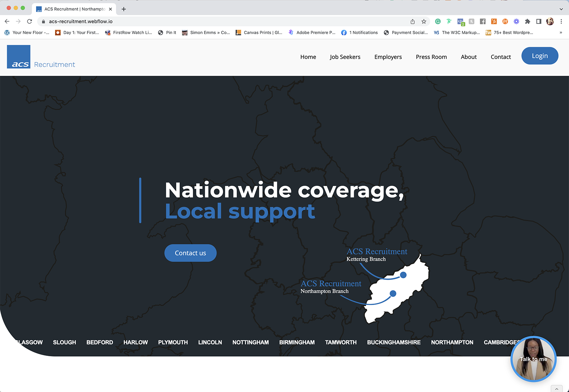Viewport: 569px width, 392px height.
Task: Click the 'Contact us' button
Action: [x=190, y=253]
